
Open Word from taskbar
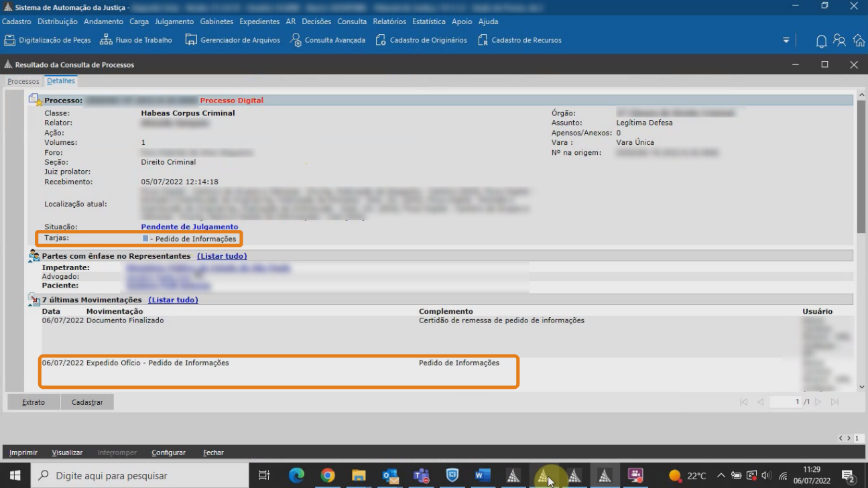click(482, 475)
